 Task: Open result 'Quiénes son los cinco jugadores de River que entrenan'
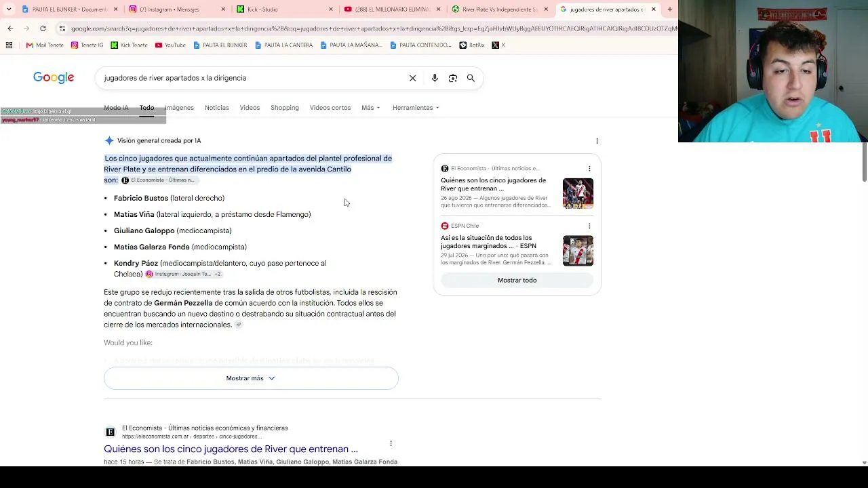click(231, 449)
